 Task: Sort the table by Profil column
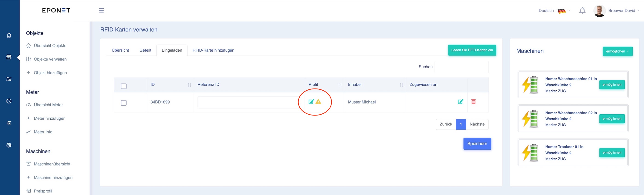[340, 85]
